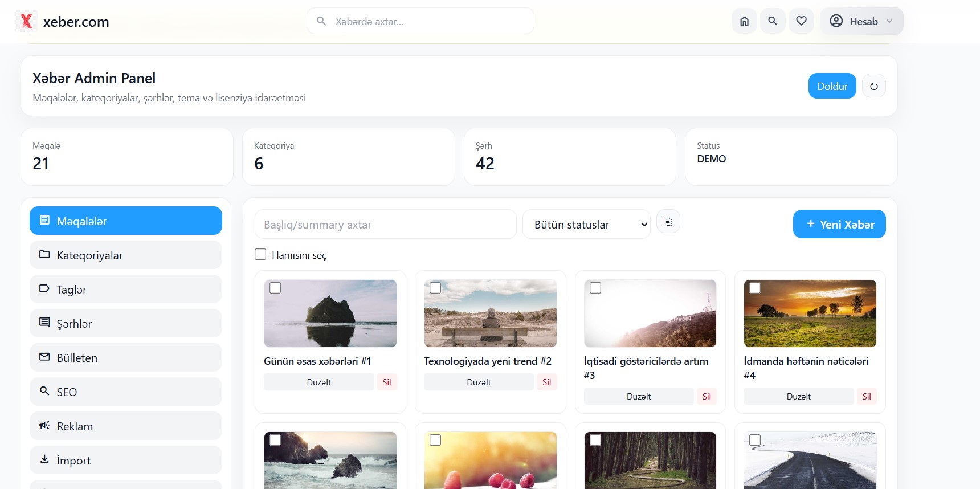This screenshot has height=489, width=980.
Task: Toggle the Hamısını seç checkbox
Action: [260, 254]
